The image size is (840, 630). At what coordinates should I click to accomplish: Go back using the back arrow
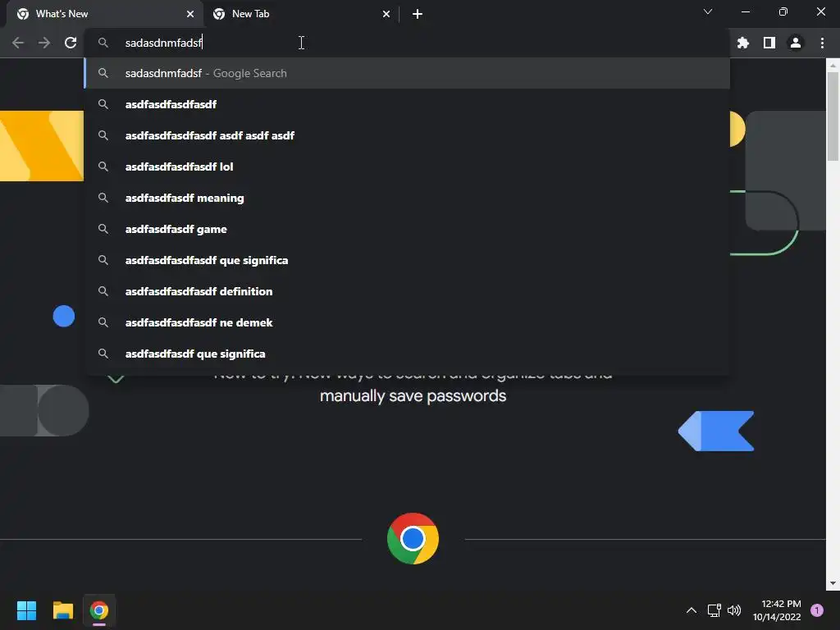18,43
